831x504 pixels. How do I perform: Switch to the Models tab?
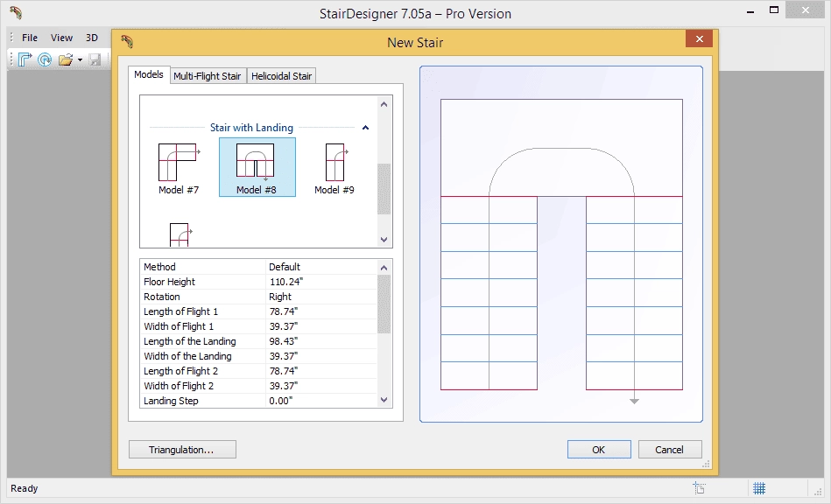click(x=148, y=74)
